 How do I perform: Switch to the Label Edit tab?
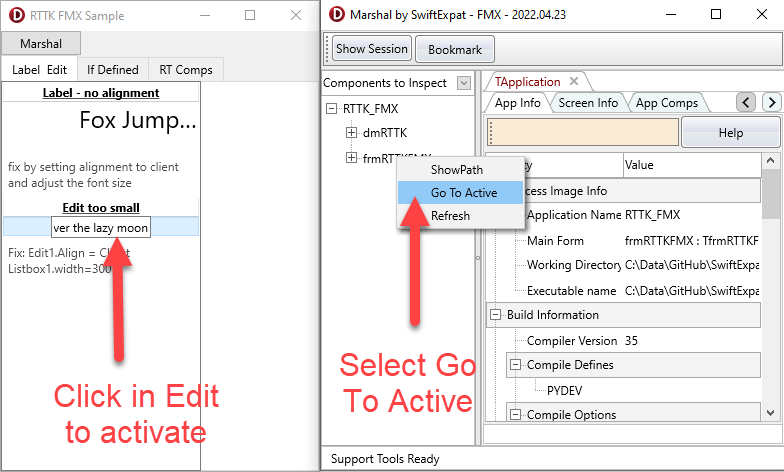(40, 70)
